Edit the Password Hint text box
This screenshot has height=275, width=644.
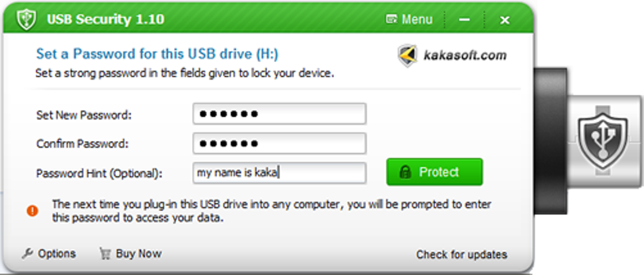click(279, 172)
